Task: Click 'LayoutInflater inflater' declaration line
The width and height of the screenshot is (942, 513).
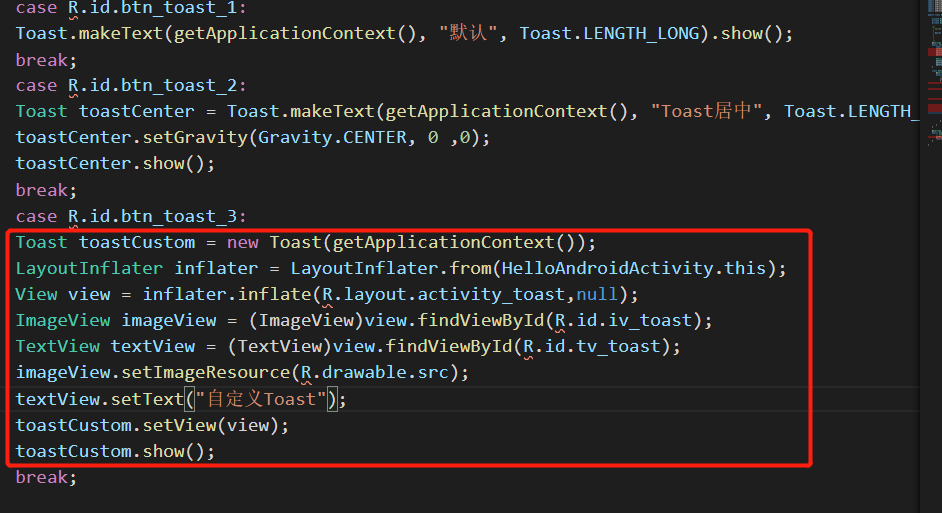Action: pyautogui.click(x=401, y=269)
